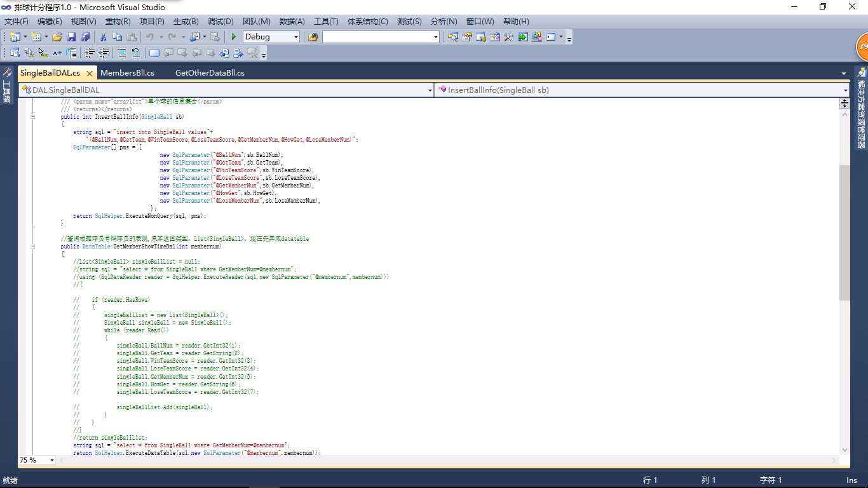Click the Display Parameter Info icon
This screenshot has height=488, width=868.
pyautogui.click(x=29, y=53)
